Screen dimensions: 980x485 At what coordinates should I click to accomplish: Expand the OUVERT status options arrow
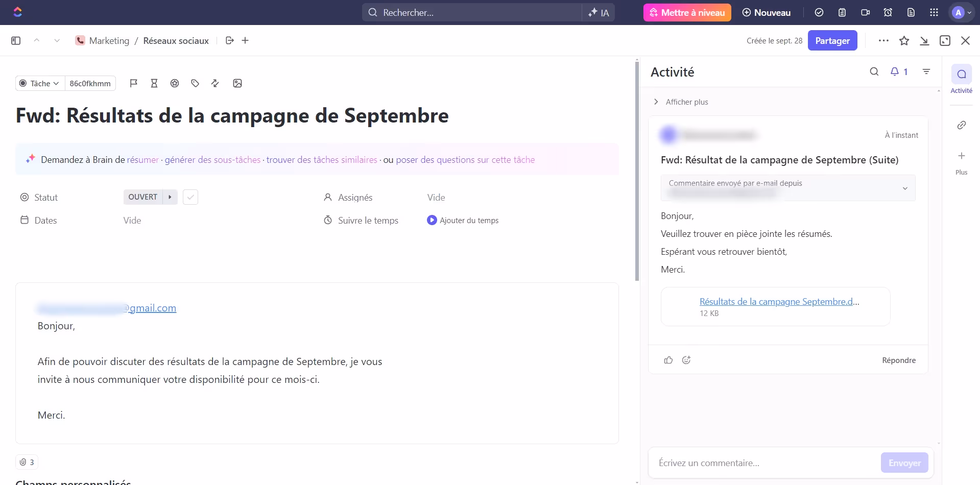point(170,197)
